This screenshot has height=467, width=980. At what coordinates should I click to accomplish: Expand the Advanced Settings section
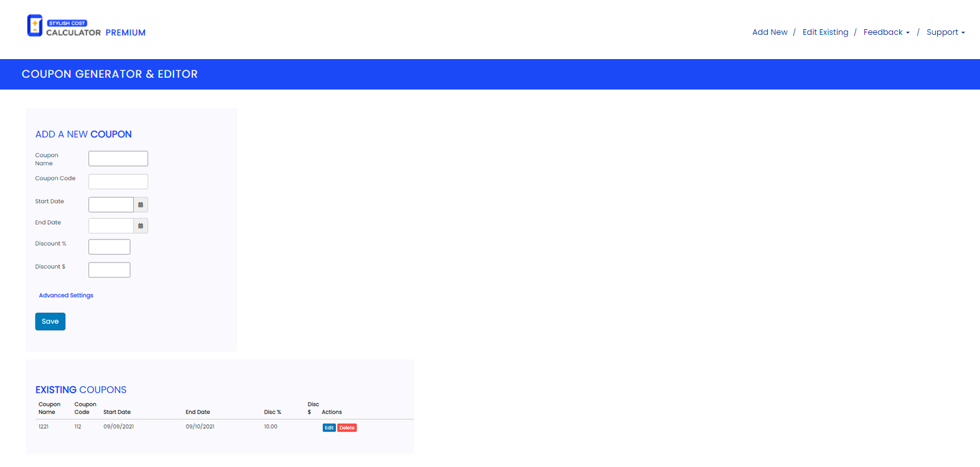coord(66,295)
